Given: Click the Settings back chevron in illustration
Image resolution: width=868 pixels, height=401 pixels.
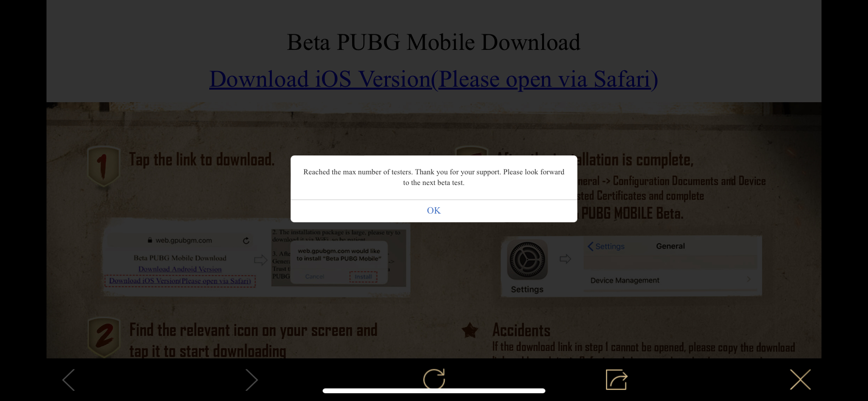Looking at the screenshot, I should [590, 246].
